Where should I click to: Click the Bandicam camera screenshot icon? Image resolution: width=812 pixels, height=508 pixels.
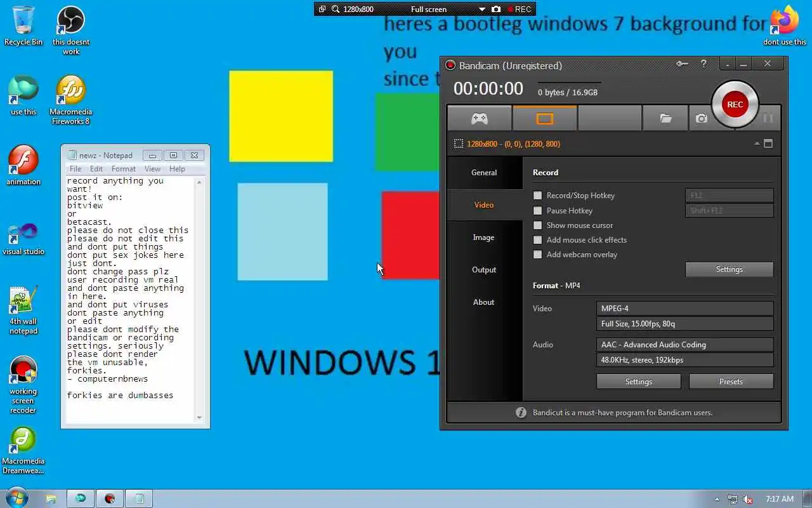point(701,119)
